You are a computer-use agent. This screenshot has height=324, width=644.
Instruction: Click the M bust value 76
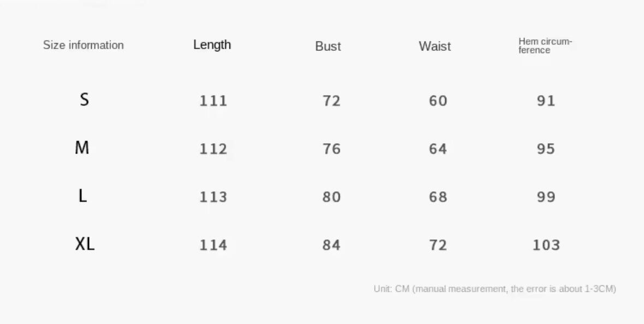click(x=332, y=149)
